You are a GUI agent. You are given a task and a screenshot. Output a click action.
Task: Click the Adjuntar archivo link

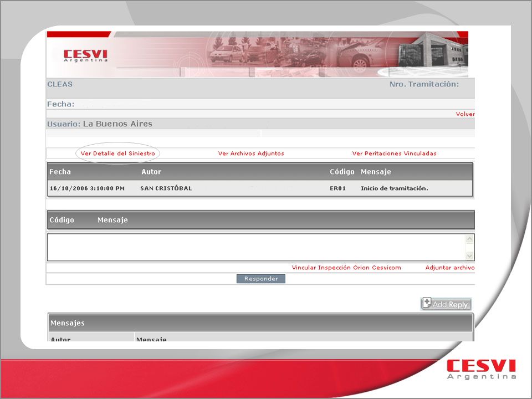(x=450, y=268)
